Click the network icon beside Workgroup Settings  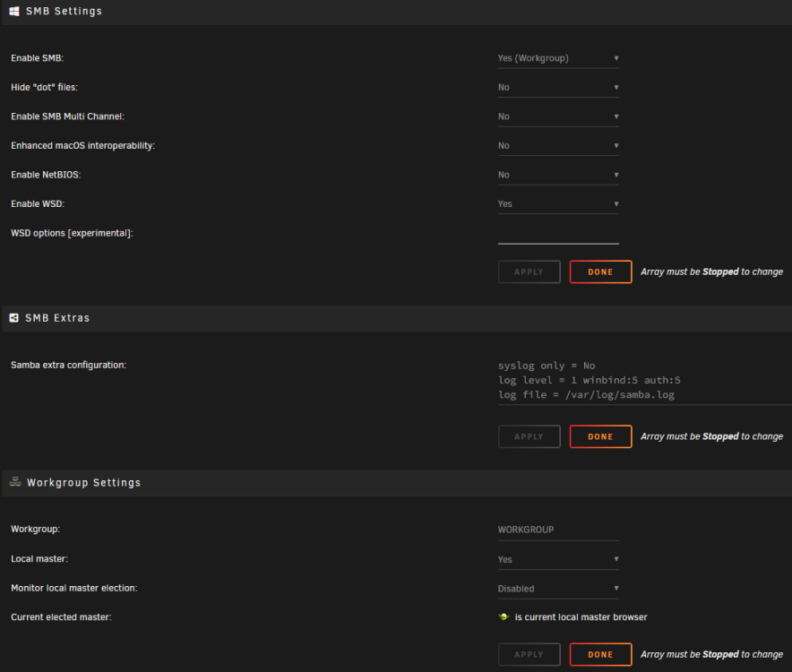(15, 482)
